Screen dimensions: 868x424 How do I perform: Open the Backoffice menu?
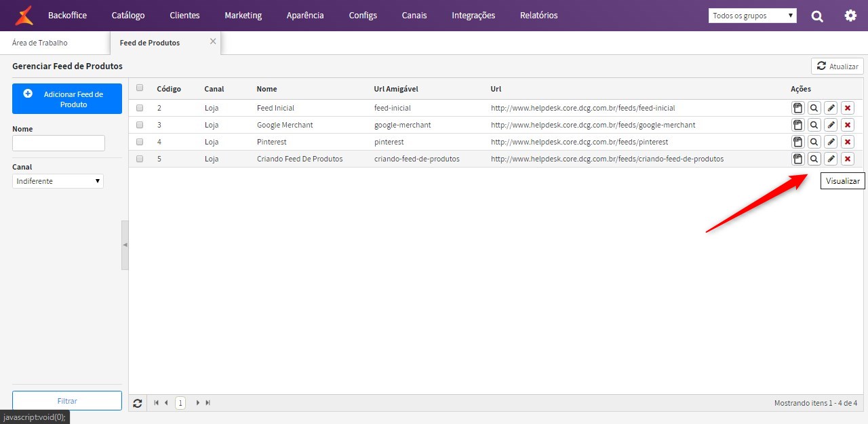tap(68, 16)
